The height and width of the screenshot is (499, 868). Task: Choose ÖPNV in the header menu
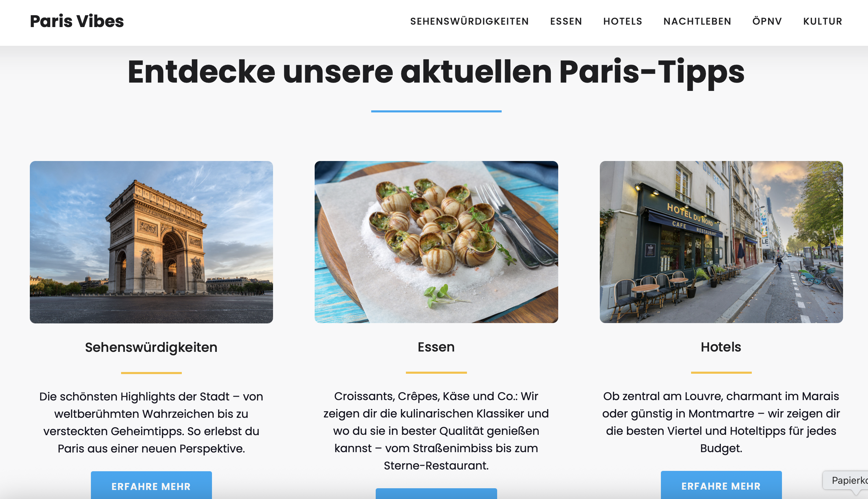767,22
